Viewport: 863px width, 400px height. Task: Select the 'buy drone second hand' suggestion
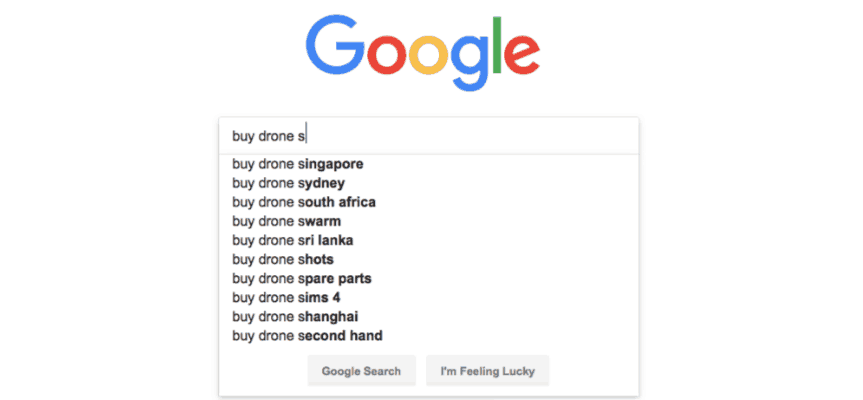(307, 335)
